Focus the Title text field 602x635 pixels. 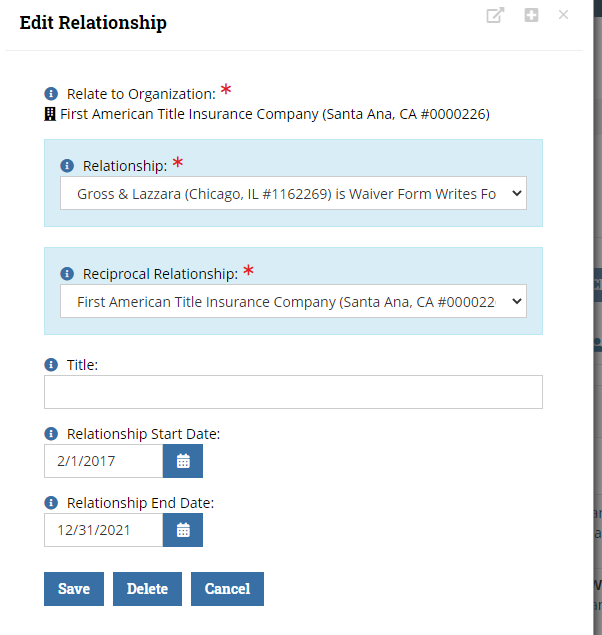point(294,392)
